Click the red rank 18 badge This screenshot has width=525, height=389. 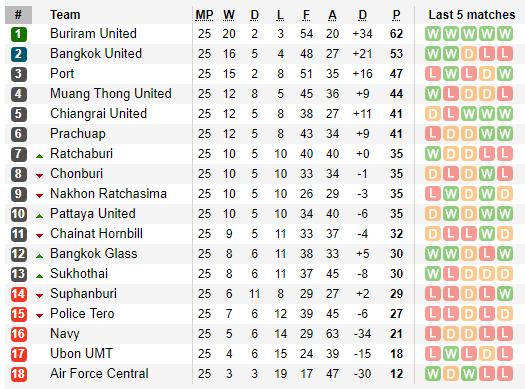click(18, 374)
